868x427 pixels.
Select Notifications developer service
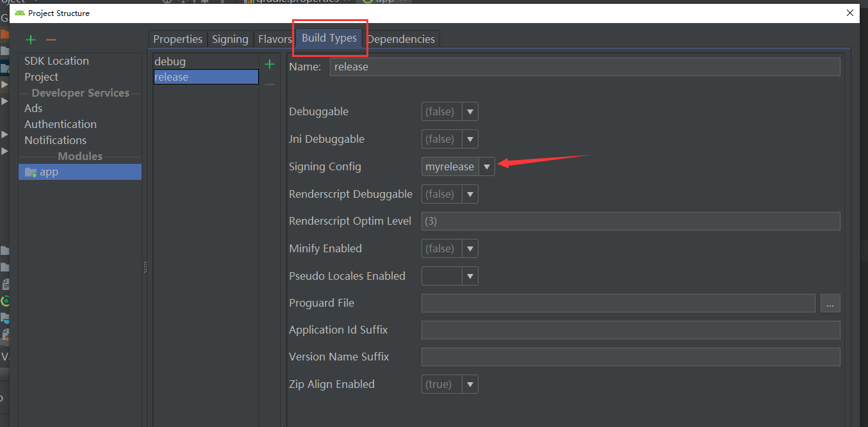(56, 140)
